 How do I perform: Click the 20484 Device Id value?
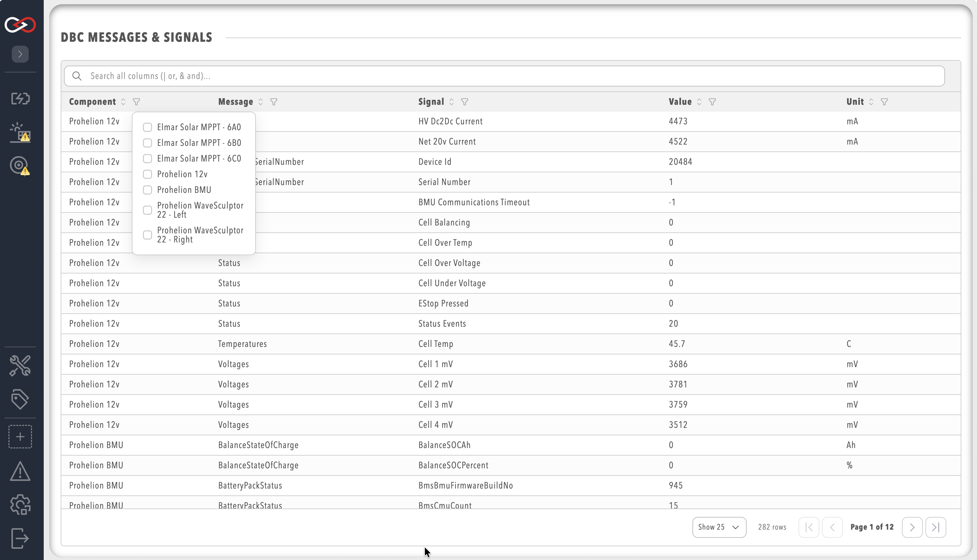[x=680, y=162]
